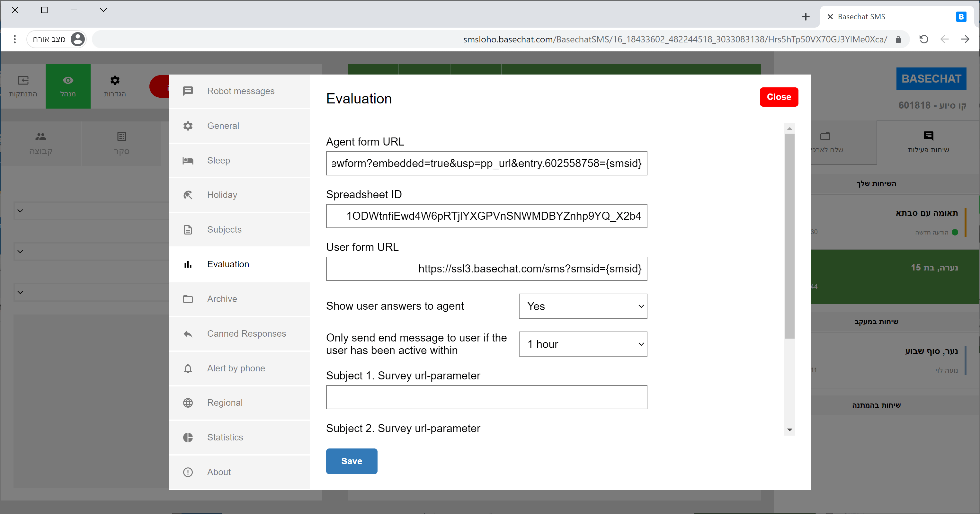Screen dimensions: 980x514
Task: Click the Robot messages chat icon
Action: (x=188, y=91)
